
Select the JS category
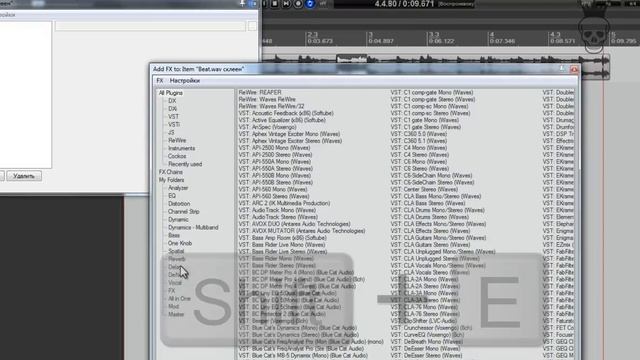[x=171, y=132]
